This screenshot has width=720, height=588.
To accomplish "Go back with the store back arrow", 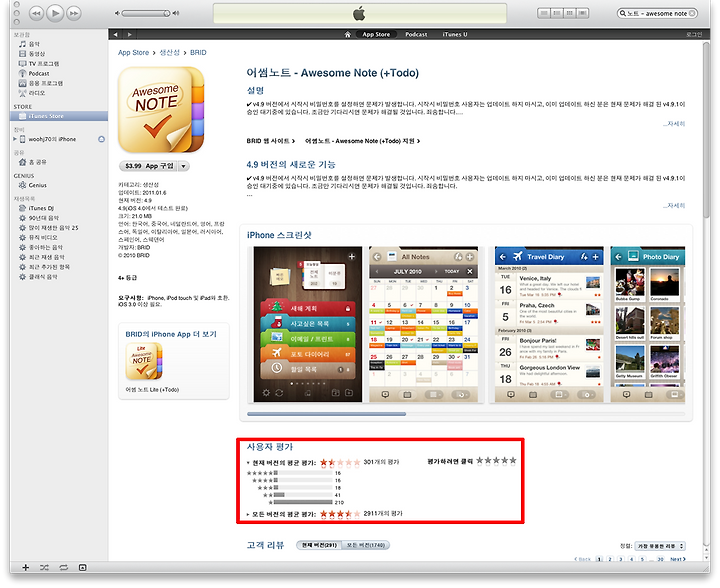I will (x=116, y=34).
